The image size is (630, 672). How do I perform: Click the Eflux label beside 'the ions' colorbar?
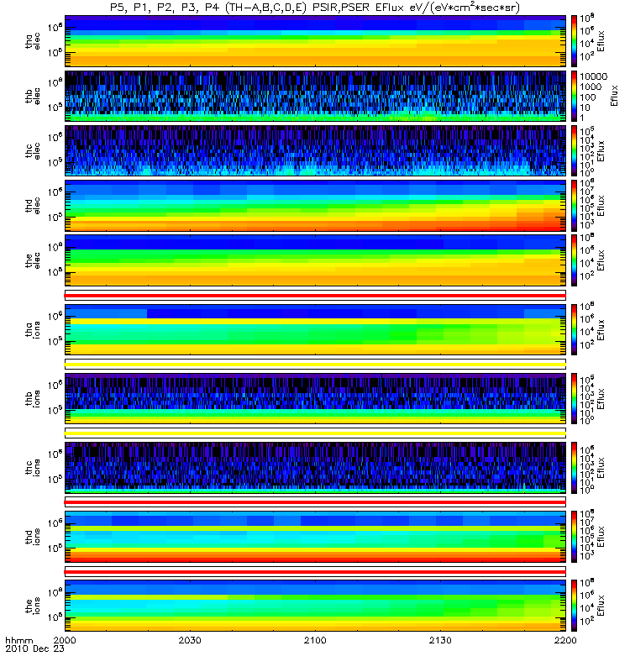click(x=601, y=606)
